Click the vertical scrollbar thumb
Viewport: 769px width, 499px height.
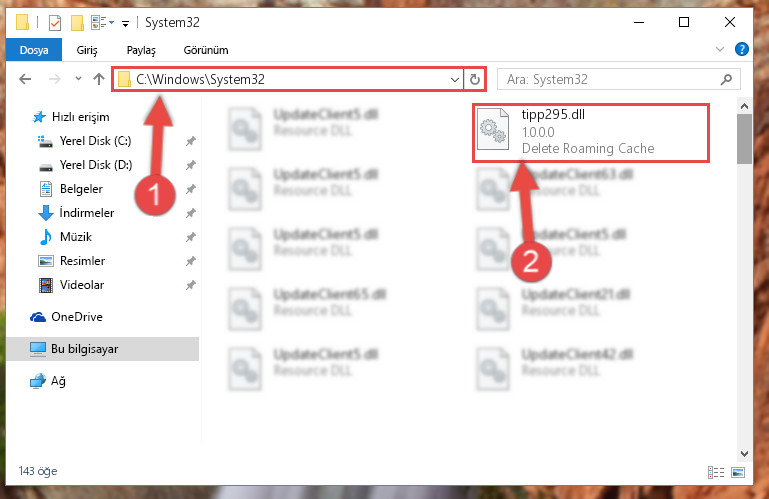[744, 139]
